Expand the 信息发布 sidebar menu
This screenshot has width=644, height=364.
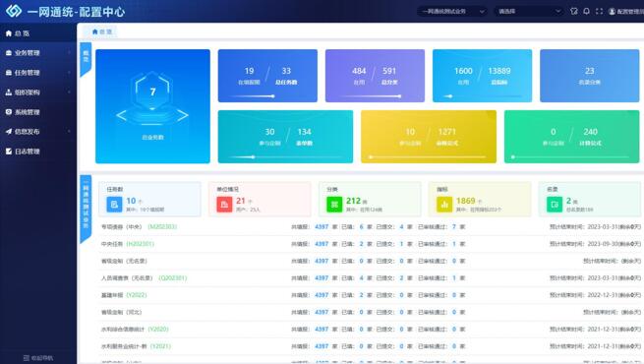pyautogui.click(x=38, y=132)
